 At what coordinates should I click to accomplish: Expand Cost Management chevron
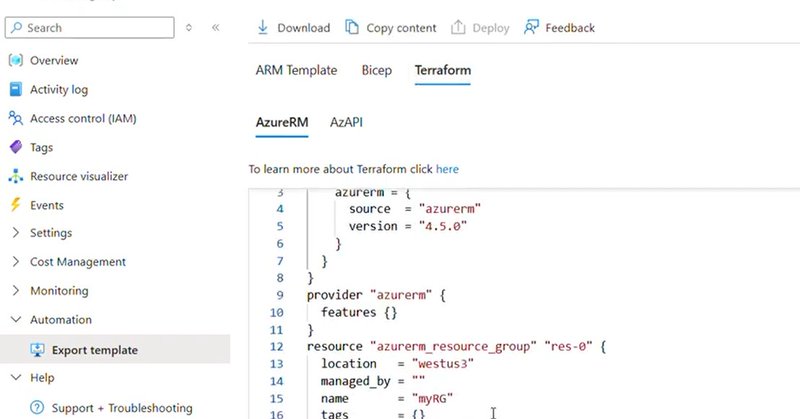tap(16, 261)
